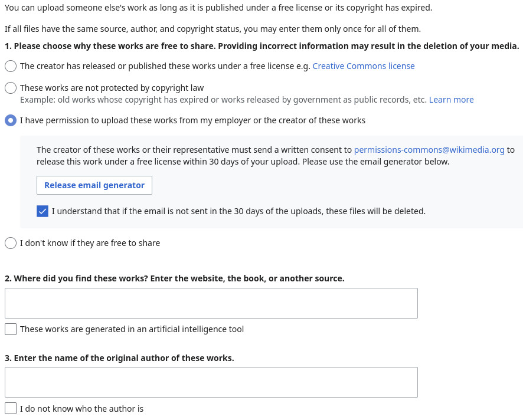Pick the don't know if free radio circle
The image size is (523, 420).
pyautogui.click(x=11, y=243)
